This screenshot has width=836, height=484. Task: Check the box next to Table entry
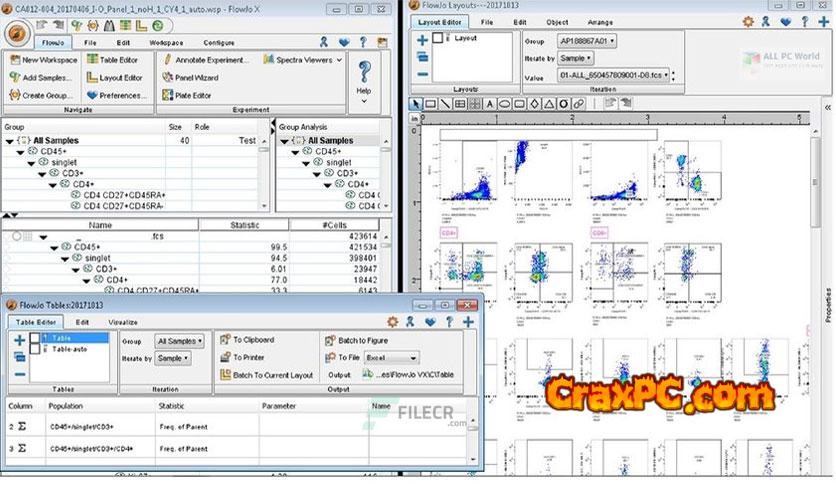coord(37,339)
